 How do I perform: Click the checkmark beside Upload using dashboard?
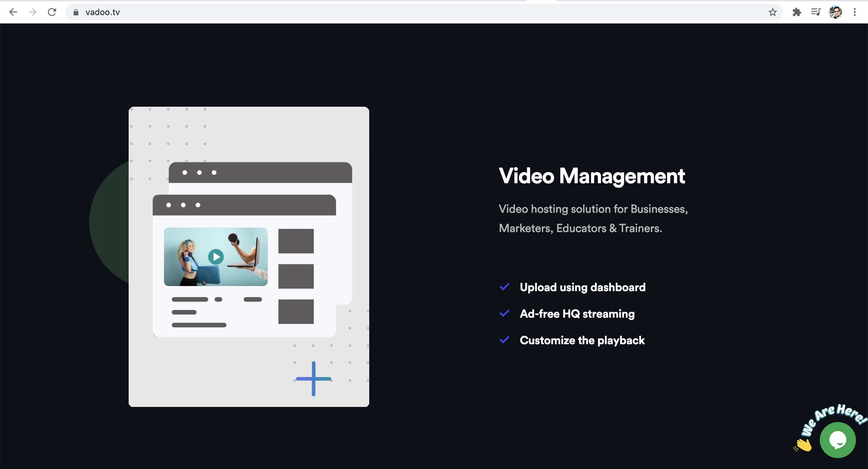pyautogui.click(x=505, y=287)
